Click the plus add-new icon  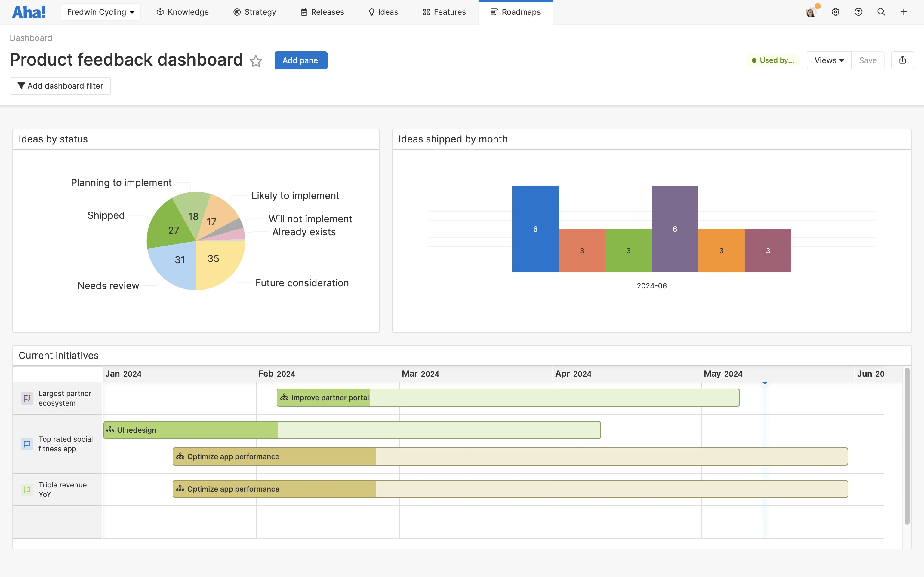904,12
